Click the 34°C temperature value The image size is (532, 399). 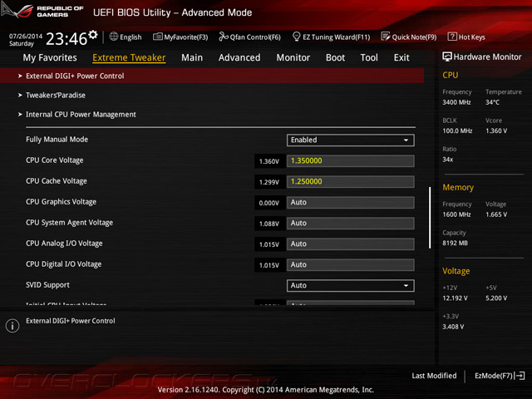pos(492,102)
